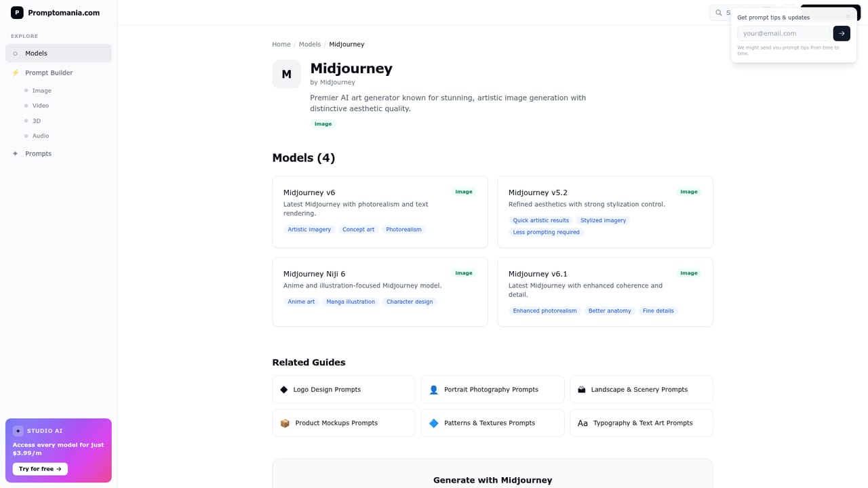Click the Promptomania 'P' logo icon

(17, 12)
